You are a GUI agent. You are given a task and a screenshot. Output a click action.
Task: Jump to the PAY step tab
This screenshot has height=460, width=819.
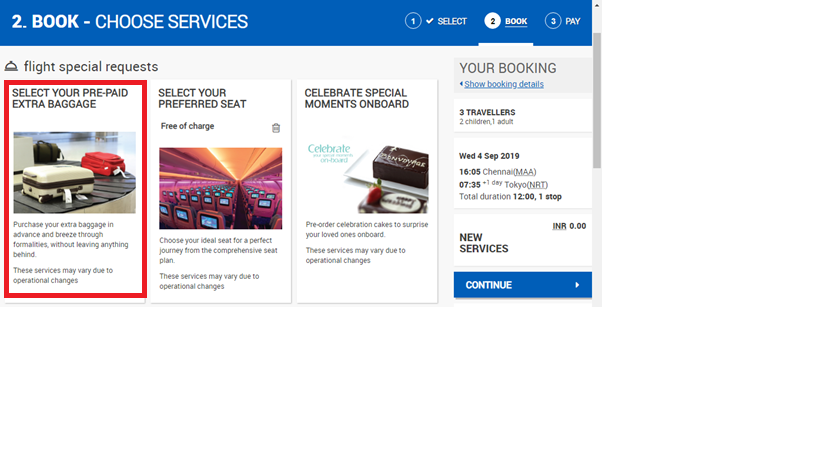(573, 21)
